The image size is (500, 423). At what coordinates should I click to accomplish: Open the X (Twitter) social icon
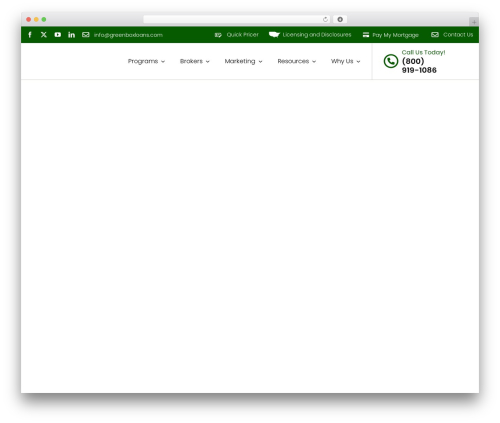44,35
